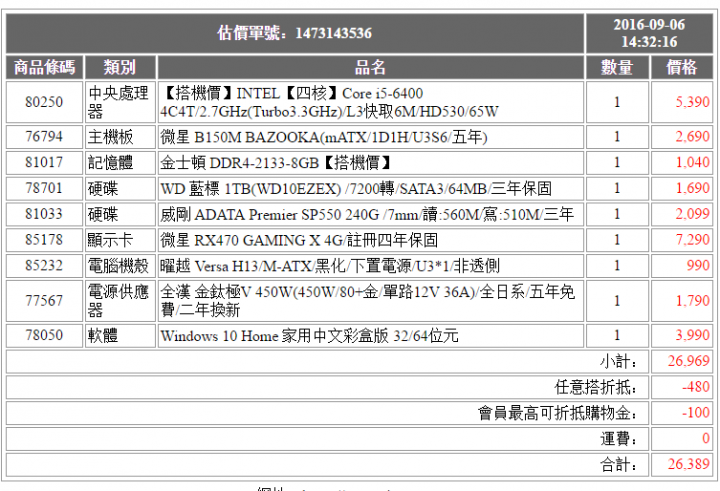Click the 類別 column header

(120, 67)
